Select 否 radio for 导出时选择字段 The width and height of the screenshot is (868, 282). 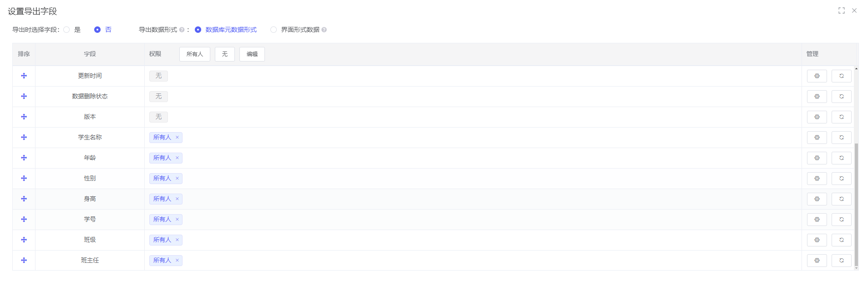click(97, 30)
